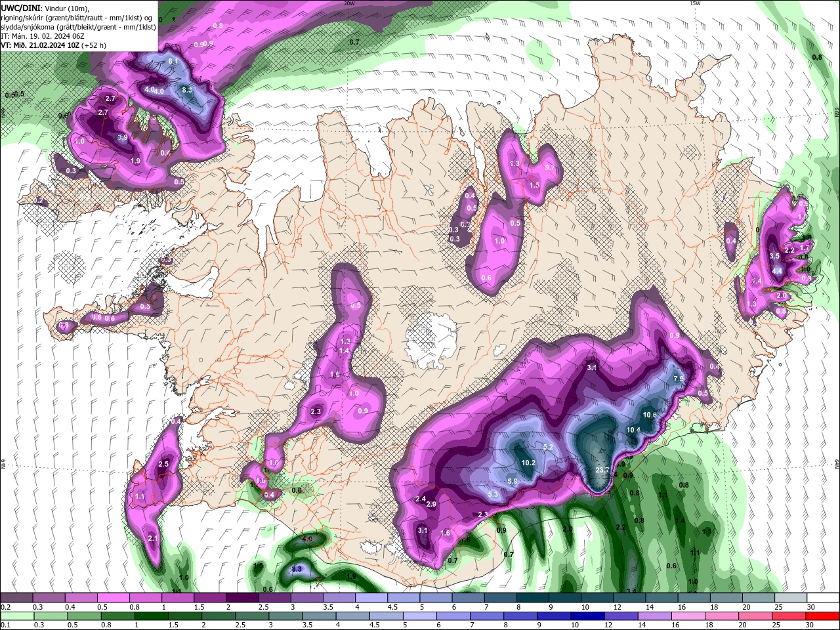Click the "VT: Mið. 21.02.2024 10Z (+52 h)" line

[54, 45]
